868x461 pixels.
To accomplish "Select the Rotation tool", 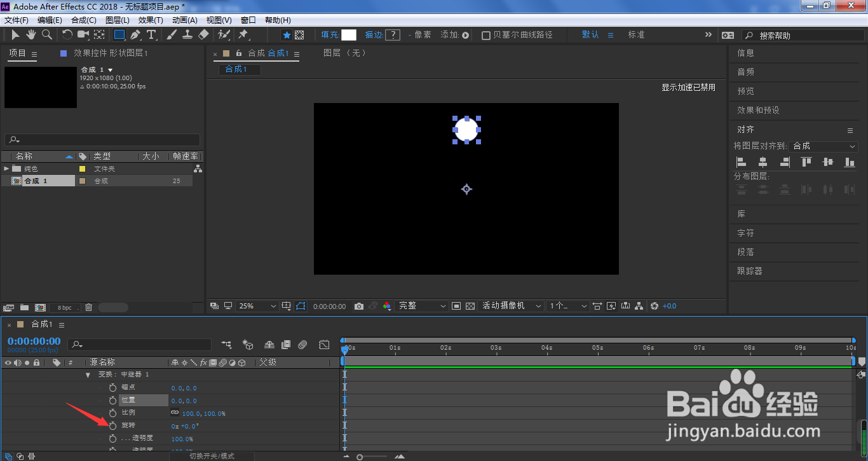I will point(67,34).
